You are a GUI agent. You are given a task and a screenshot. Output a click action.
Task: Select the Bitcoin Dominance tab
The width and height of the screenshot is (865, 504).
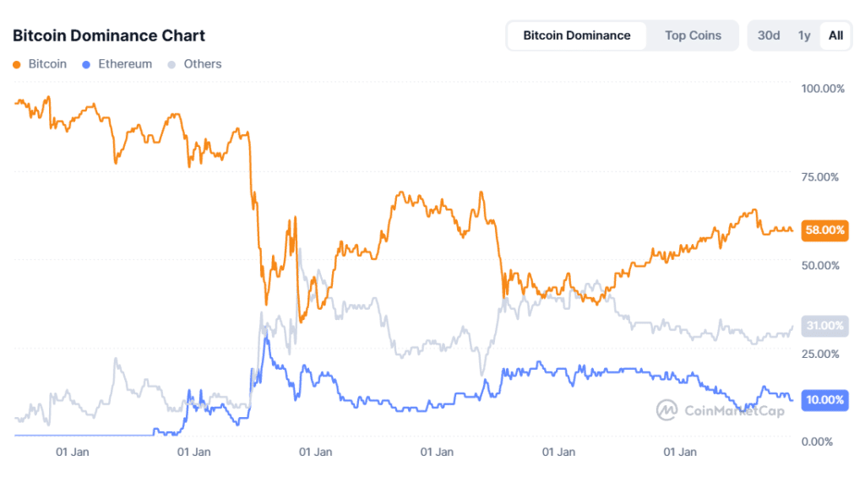tap(577, 35)
